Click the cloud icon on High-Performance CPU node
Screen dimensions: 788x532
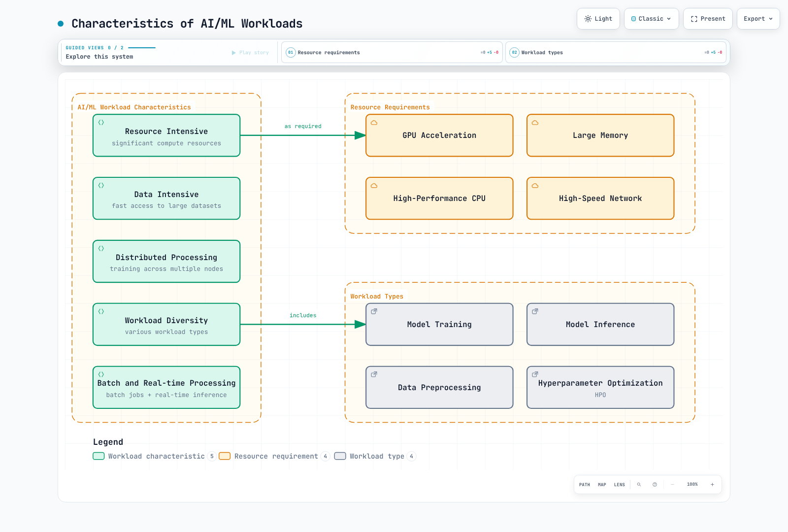(374, 186)
